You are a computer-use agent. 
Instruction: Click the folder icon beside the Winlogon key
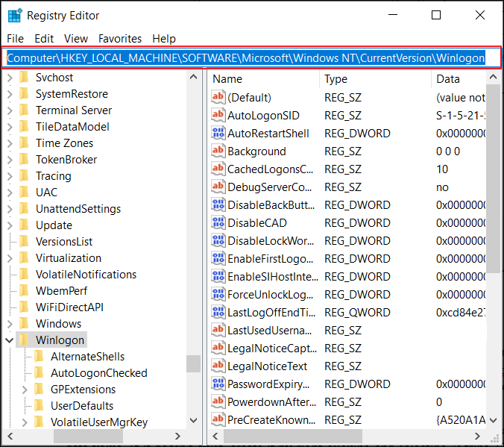pyautogui.click(x=24, y=340)
